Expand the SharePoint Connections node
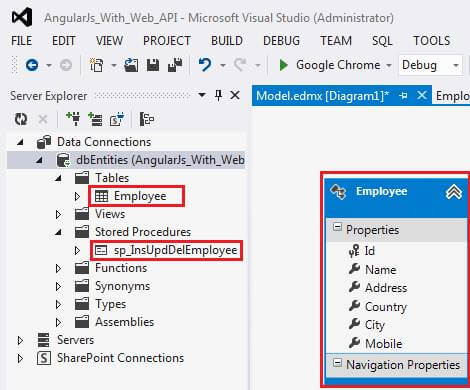 coord(20,358)
